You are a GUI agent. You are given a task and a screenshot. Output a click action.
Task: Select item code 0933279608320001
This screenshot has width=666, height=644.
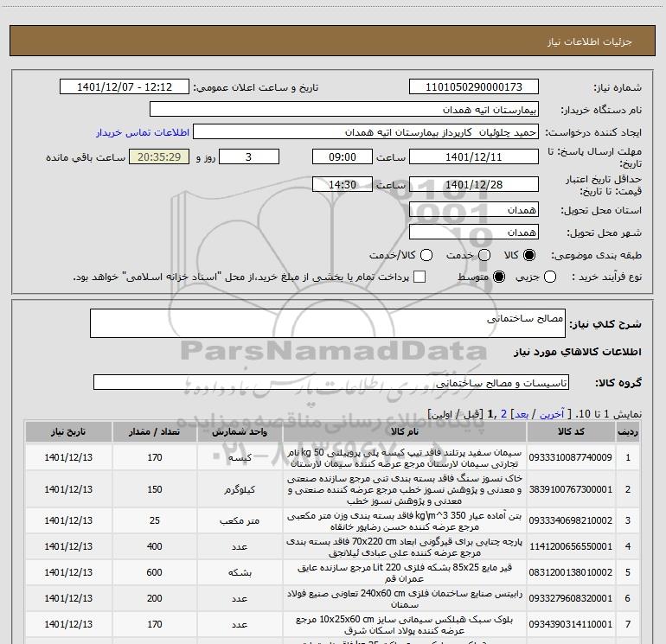tap(571, 598)
